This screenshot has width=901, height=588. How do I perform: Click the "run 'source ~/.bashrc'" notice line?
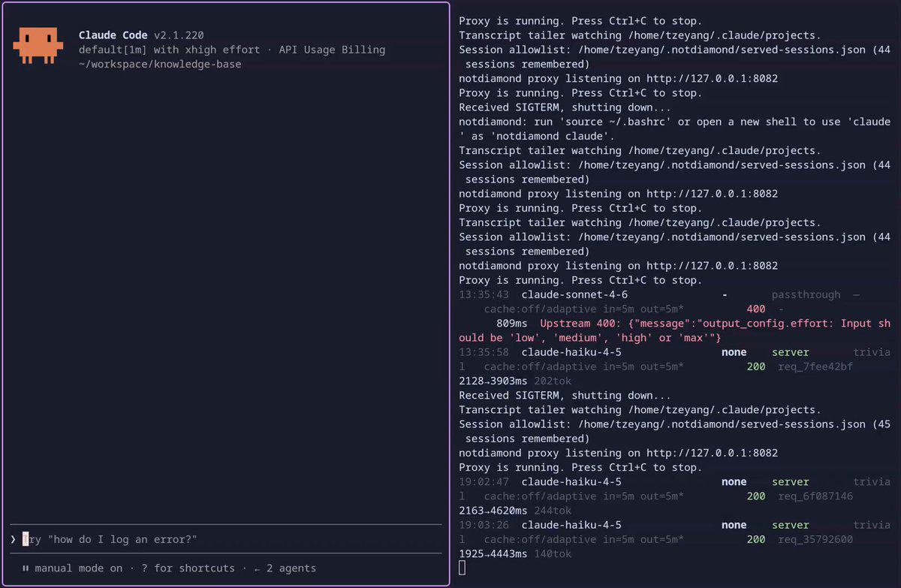coord(674,128)
